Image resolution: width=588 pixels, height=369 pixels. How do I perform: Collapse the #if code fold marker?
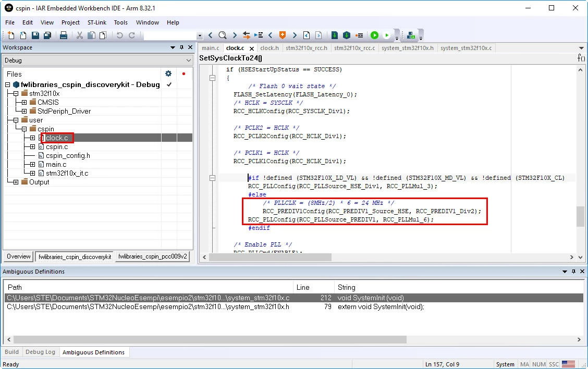(x=212, y=178)
